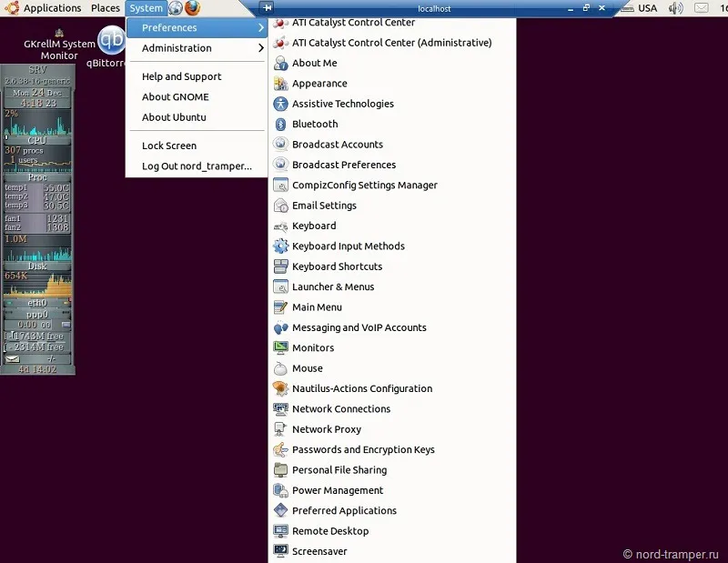The height and width of the screenshot is (563, 728).
Task: Click the Main Menu editor icon
Action: point(280,307)
